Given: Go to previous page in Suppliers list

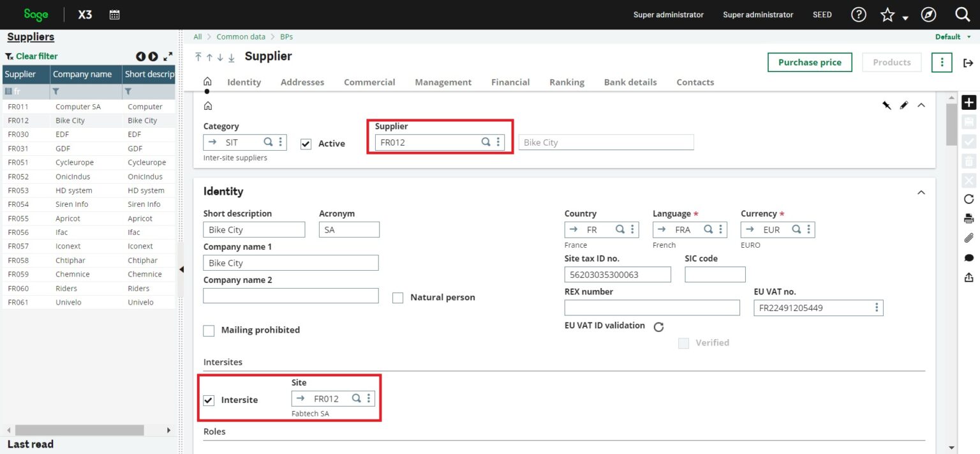Looking at the screenshot, I should (x=140, y=56).
